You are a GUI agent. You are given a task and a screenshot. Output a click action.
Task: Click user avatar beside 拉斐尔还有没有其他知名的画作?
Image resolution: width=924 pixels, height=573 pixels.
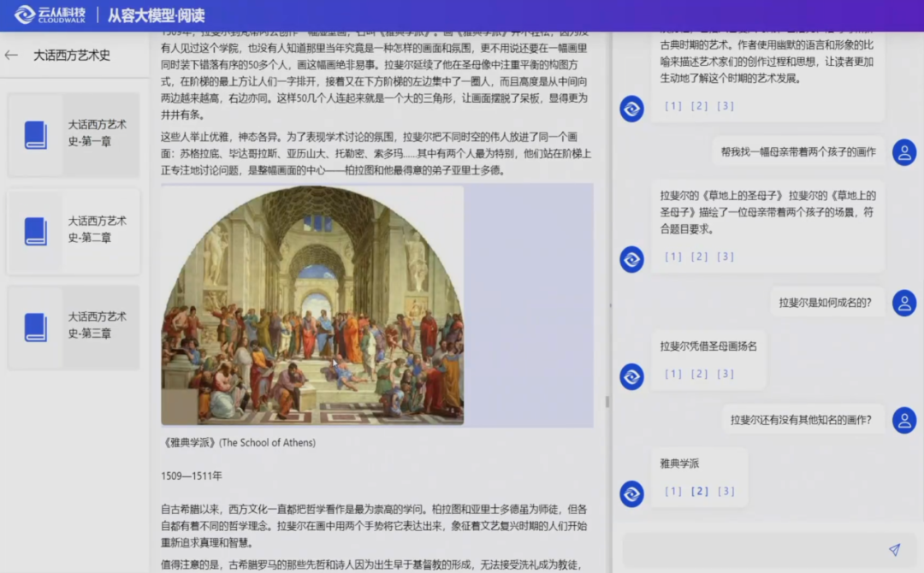click(x=904, y=421)
